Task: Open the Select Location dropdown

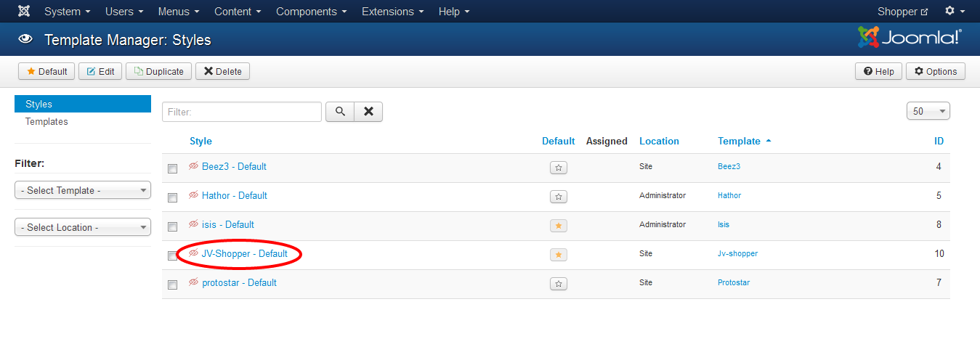Action: [83, 227]
